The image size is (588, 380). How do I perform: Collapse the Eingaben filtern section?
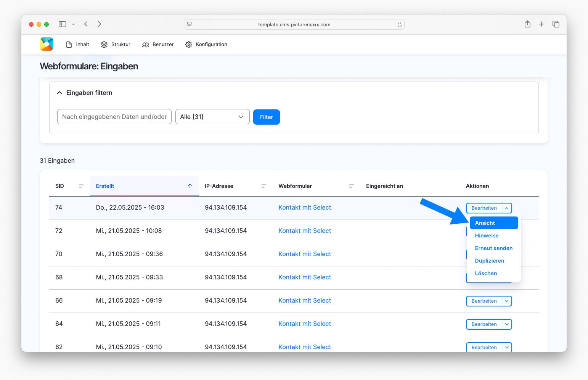pos(59,93)
